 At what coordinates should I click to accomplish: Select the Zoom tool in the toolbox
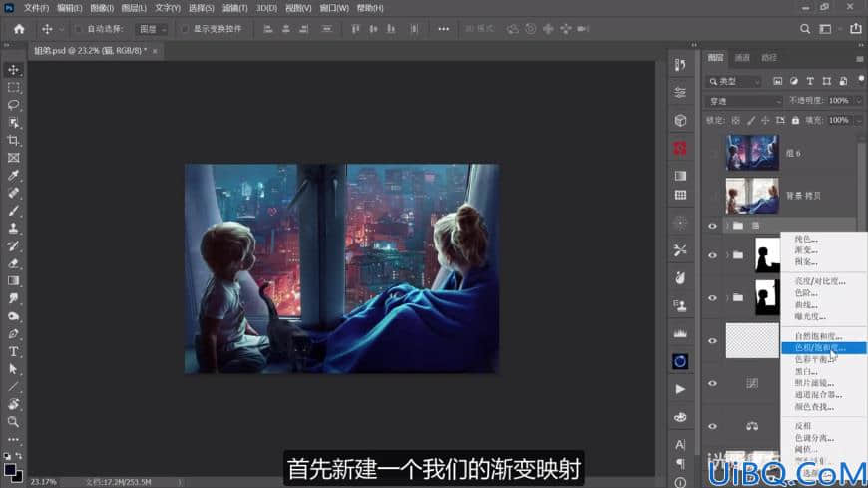[13, 422]
